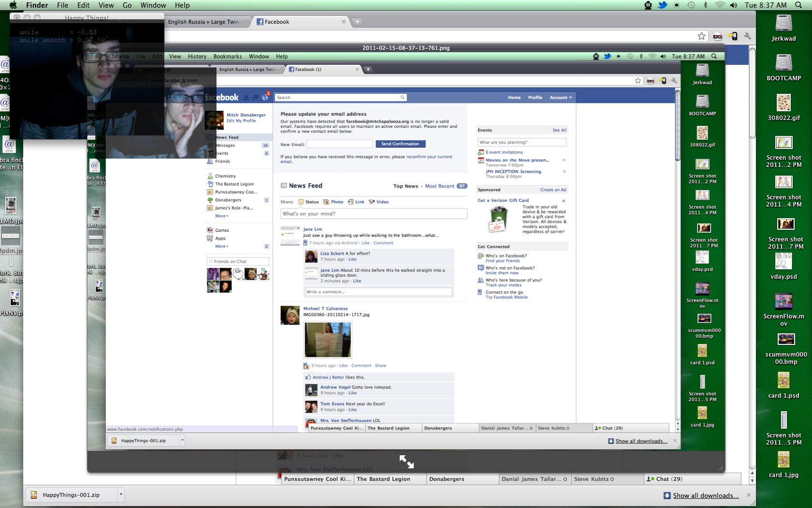Open the Finder Go menu
Viewport: 812px width, 508px height.
127,5
